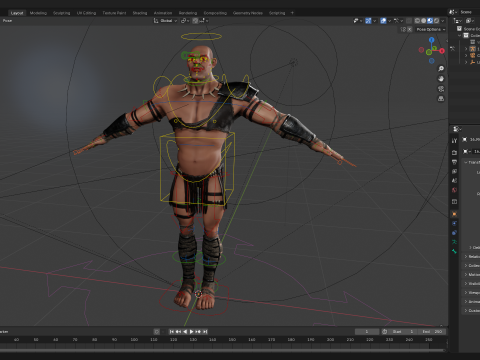
Task: Activate the pan view hand gizmo
Action: (x=441, y=79)
